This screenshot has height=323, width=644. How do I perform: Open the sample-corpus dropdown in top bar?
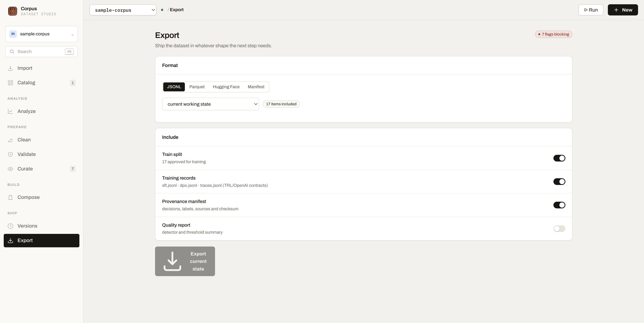[123, 10]
